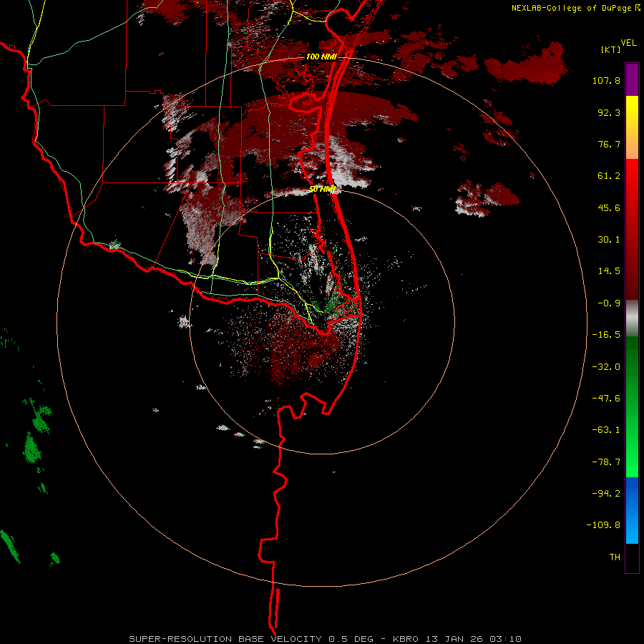Click the -0.9 velocity scale value
The width and height of the screenshot is (644, 644).
(609, 303)
